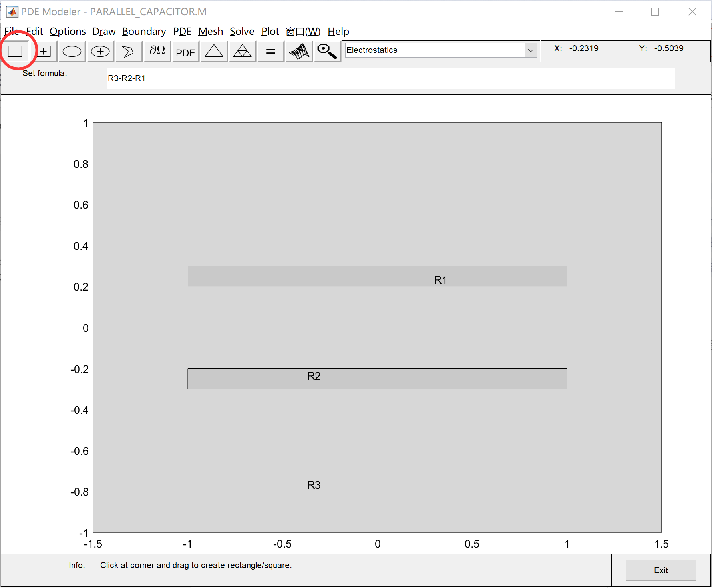This screenshot has height=588, width=712.
Task: Plot the solution with the 3D surface icon
Action: coord(298,51)
